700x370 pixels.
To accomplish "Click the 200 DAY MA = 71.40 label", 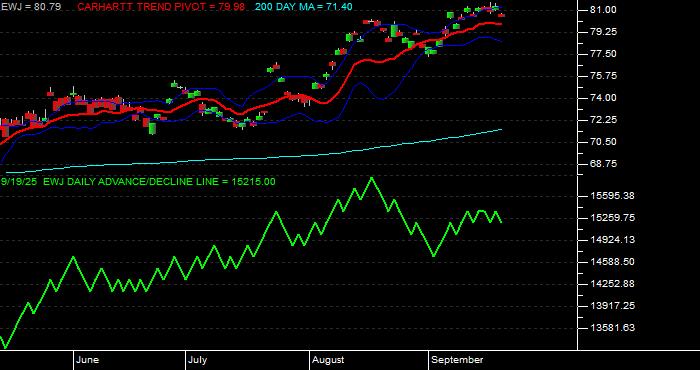I will coord(304,7).
